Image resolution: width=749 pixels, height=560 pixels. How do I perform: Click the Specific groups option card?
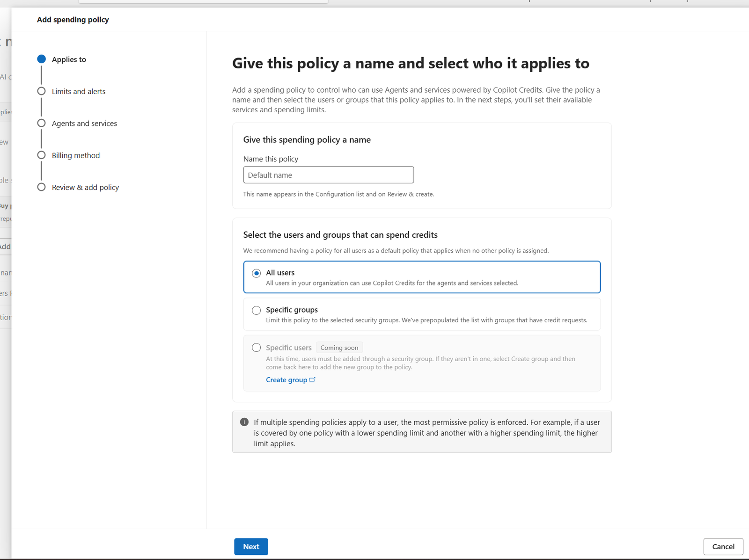tap(422, 314)
